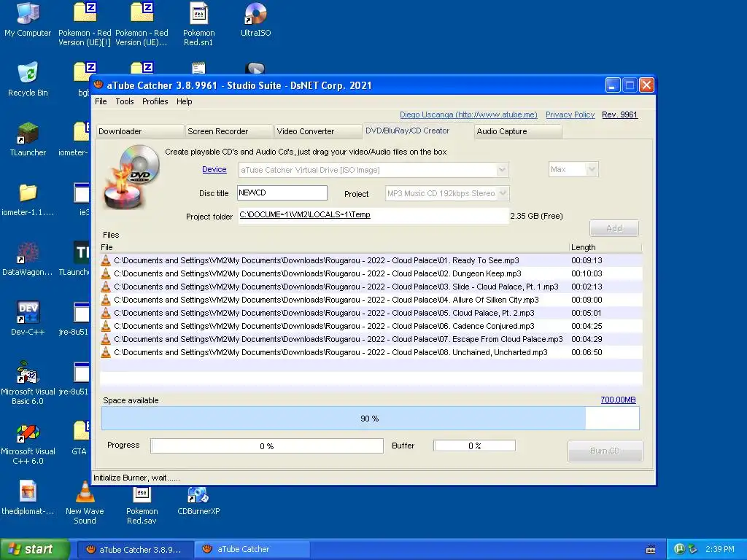
Task: Click the Rev. 9961 link
Action: (x=619, y=114)
